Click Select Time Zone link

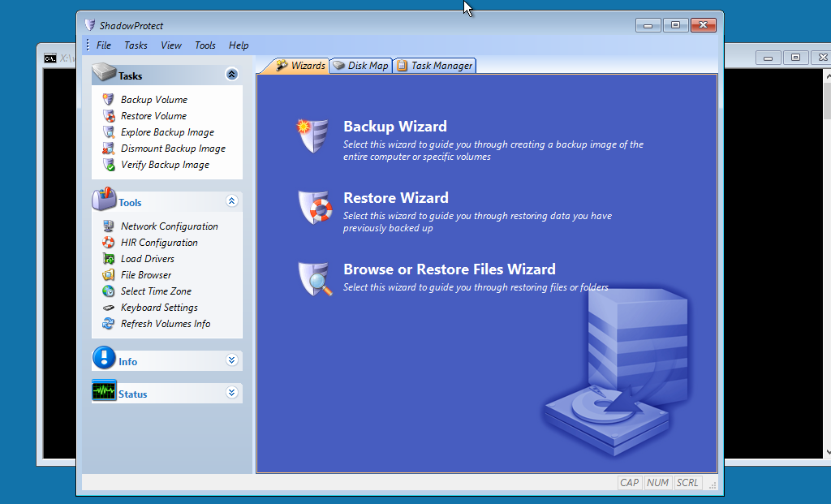[x=156, y=291]
